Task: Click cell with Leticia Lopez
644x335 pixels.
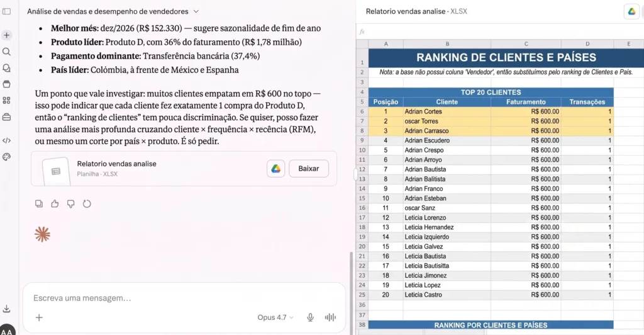Action: 447,285
